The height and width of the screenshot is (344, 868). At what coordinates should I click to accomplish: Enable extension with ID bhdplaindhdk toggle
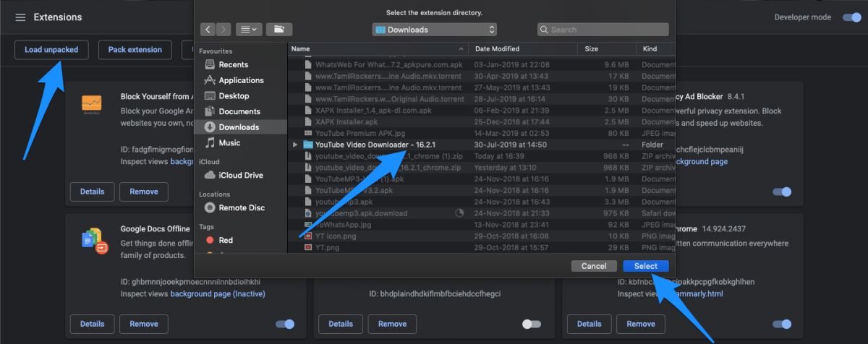coord(532,324)
